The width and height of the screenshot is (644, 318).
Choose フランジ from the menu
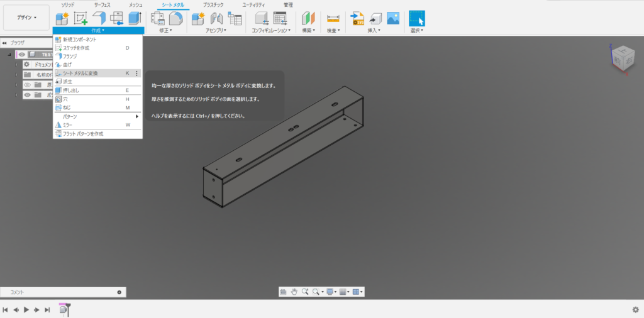[x=97, y=56]
